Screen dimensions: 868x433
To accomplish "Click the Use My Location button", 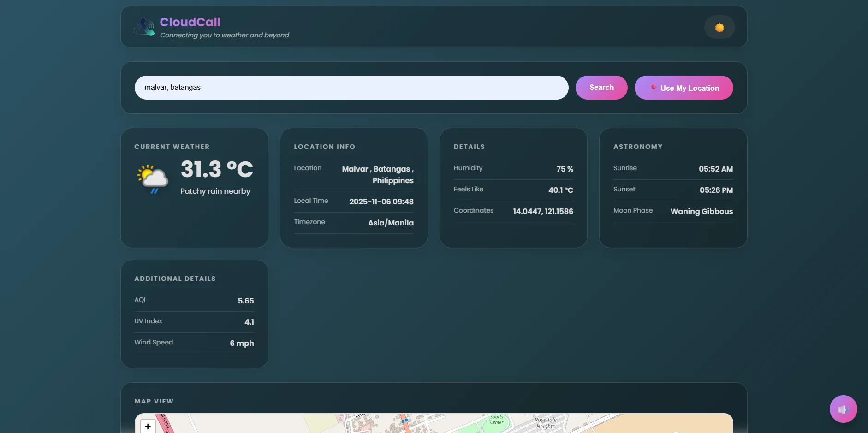I will 684,88.
